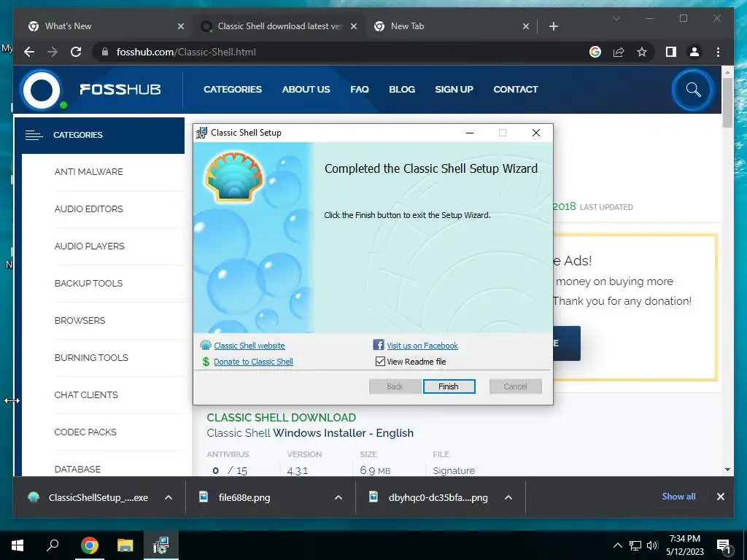
Task: Open Visit us on Facebook link
Action: (422, 345)
